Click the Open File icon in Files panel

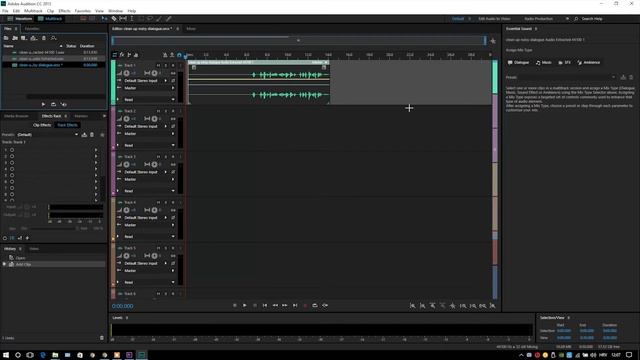click(x=6, y=38)
